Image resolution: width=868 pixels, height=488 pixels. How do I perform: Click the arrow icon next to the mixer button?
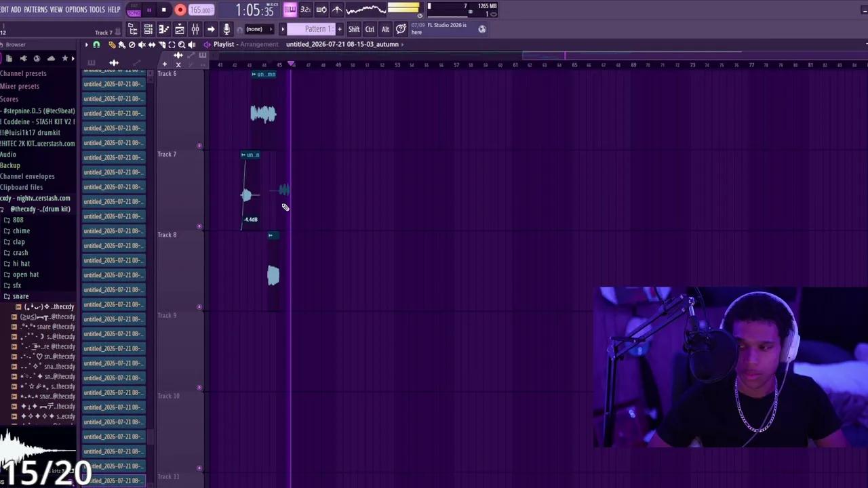click(211, 29)
